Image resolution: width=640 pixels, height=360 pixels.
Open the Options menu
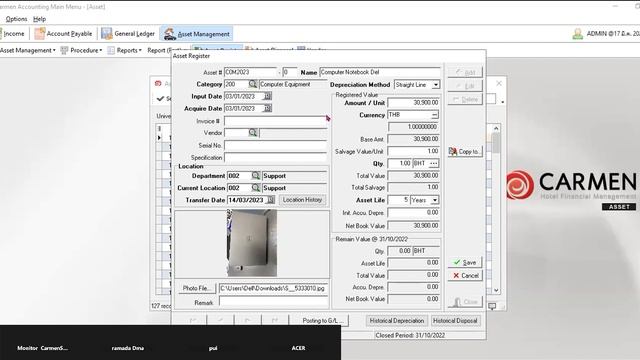click(x=16, y=19)
